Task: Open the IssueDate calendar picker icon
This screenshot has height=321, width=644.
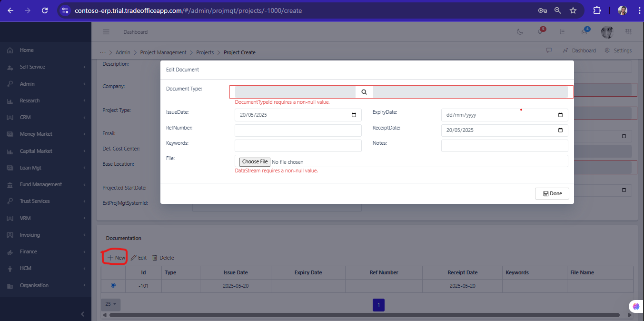Action: (x=354, y=115)
